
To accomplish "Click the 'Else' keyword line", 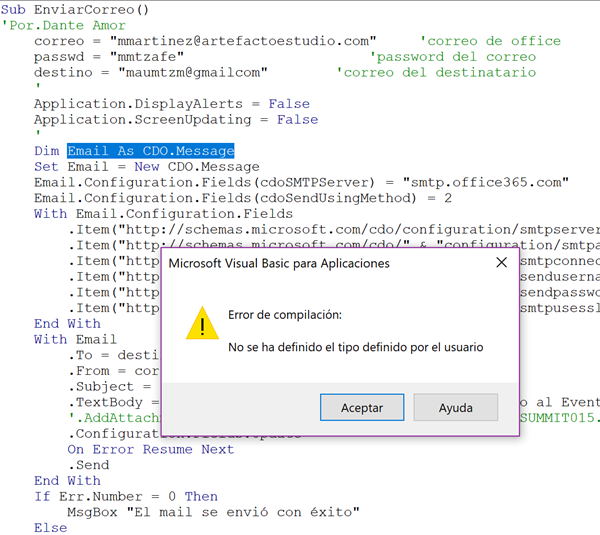I will pyautogui.click(x=51, y=528).
